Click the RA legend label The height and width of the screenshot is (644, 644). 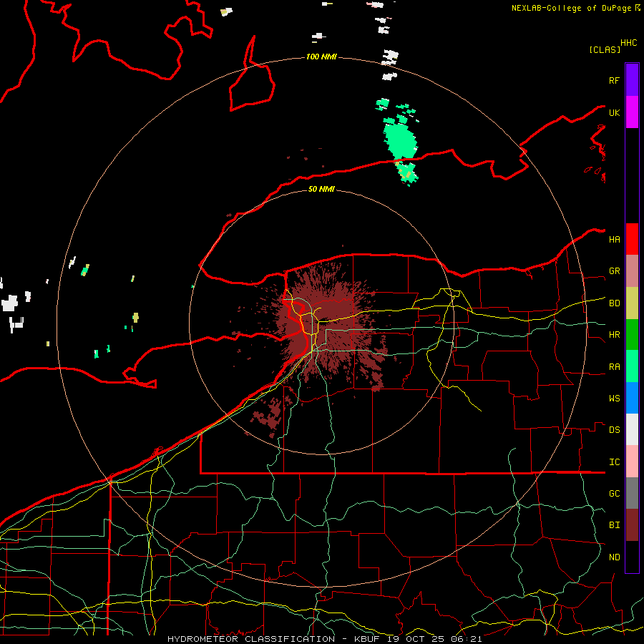pyautogui.click(x=614, y=367)
